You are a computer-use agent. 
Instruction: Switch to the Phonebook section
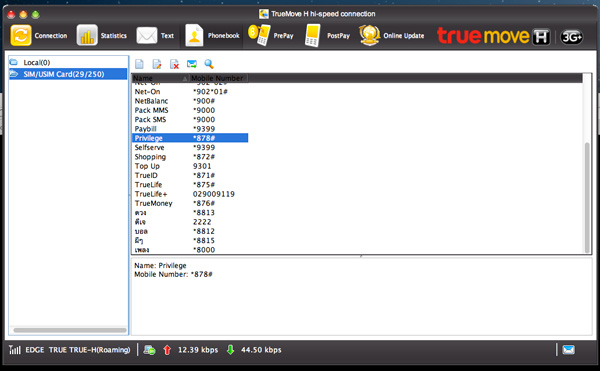[213, 35]
